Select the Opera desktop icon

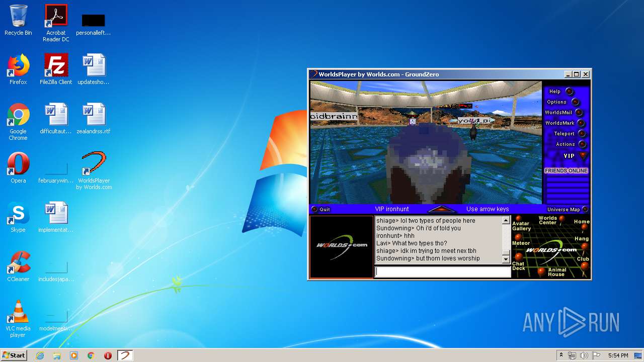[x=18, y=168]
